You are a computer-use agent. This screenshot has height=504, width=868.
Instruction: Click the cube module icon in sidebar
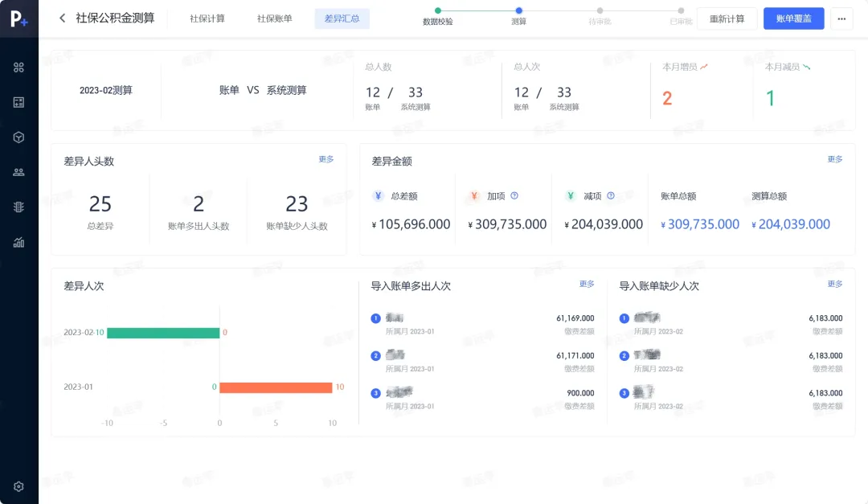coord(18,137)
